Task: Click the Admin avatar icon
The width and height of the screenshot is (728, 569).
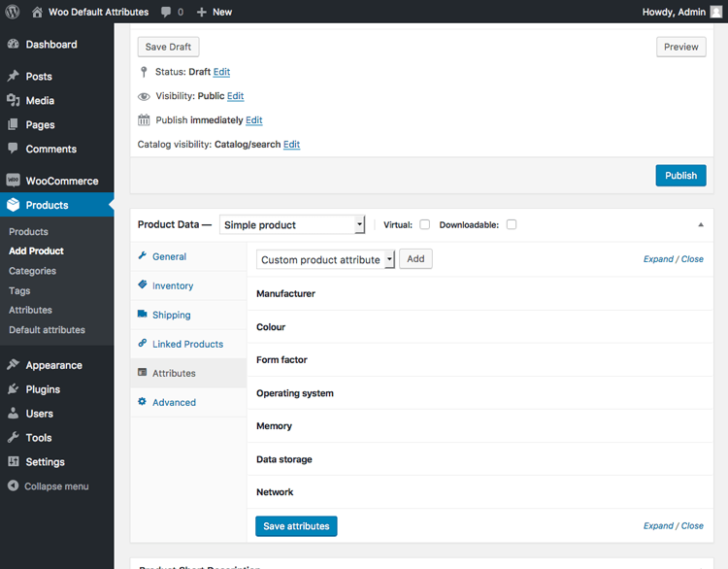Action: (x=716, y=12)
